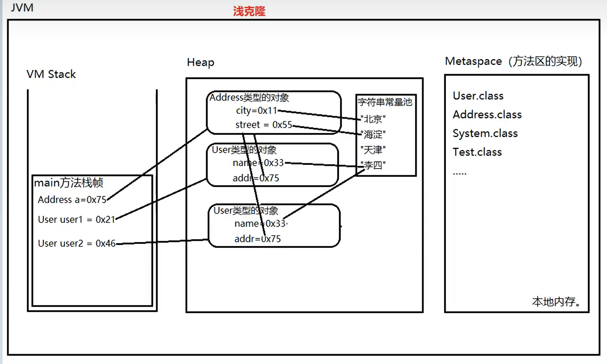Select the main方法栈帧 label
This screenshot has width=607, height=364.
pos(69,183)
